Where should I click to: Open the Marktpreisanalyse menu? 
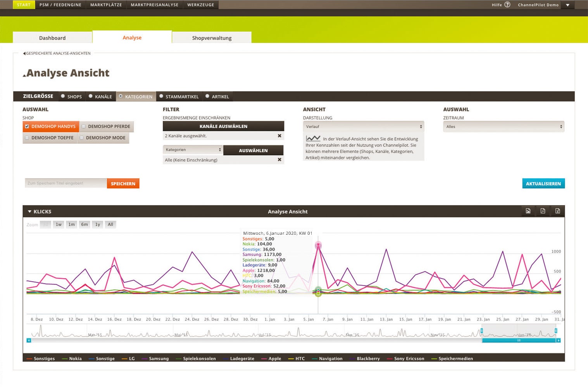pos(154,5)
